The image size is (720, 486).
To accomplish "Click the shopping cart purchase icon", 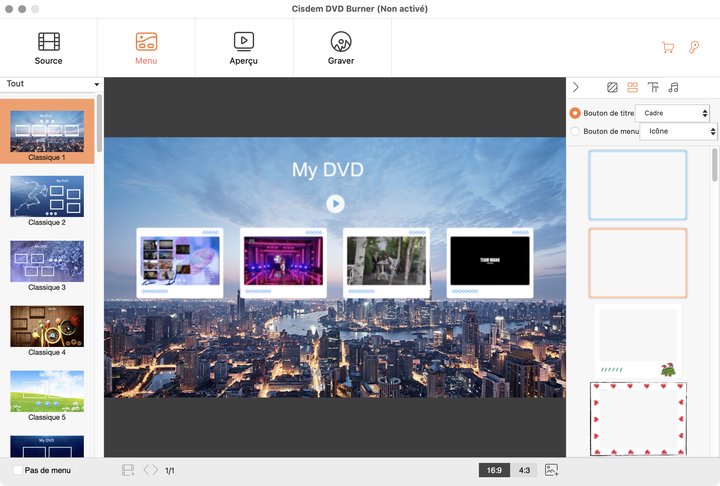I will 668,47.
